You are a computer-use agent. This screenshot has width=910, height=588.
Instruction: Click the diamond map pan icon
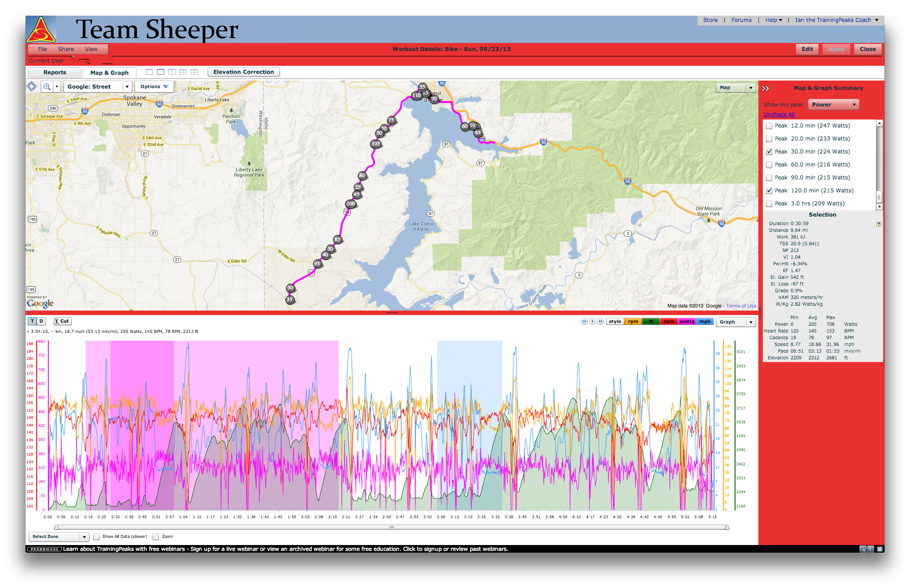32,86
